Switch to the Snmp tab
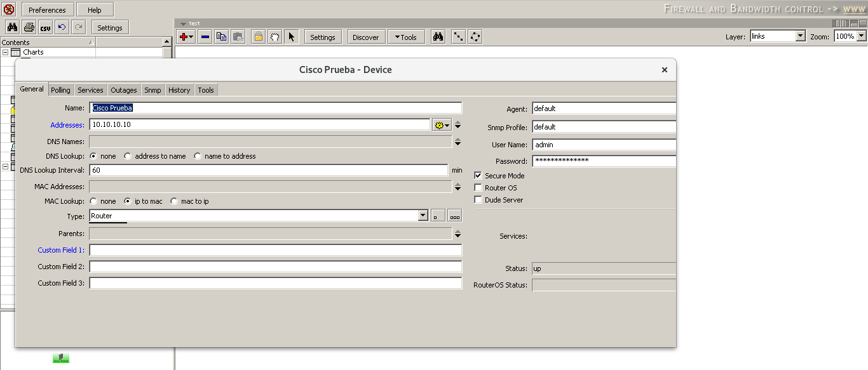This screenshot has height=370, width=868. [153, 90]
